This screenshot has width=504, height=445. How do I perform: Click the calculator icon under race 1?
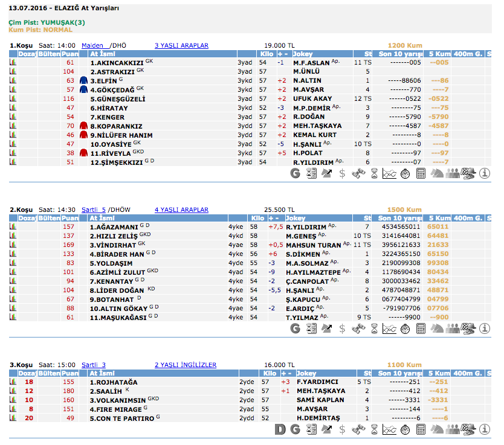[x=421, y=174]
